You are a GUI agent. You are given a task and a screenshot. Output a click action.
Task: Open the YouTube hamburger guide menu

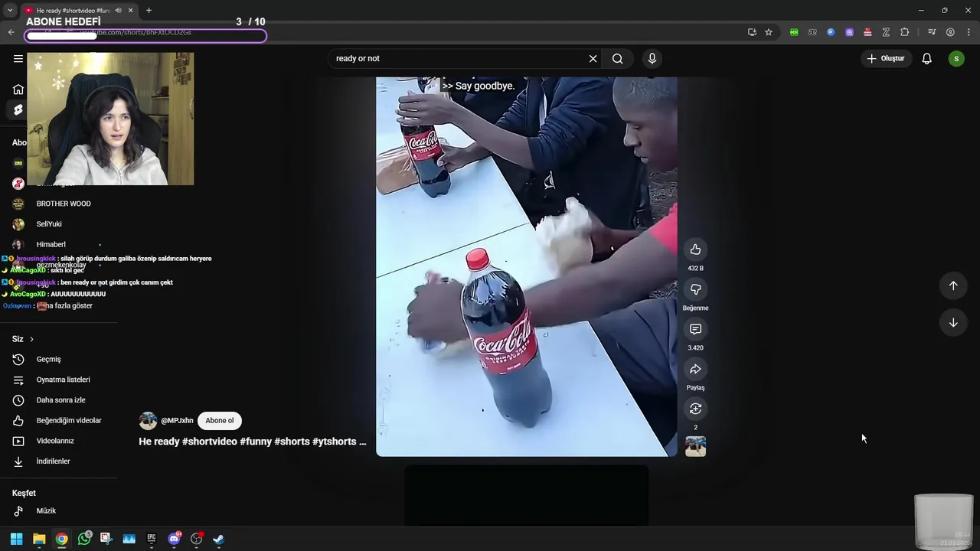click(x=18, y=58)
